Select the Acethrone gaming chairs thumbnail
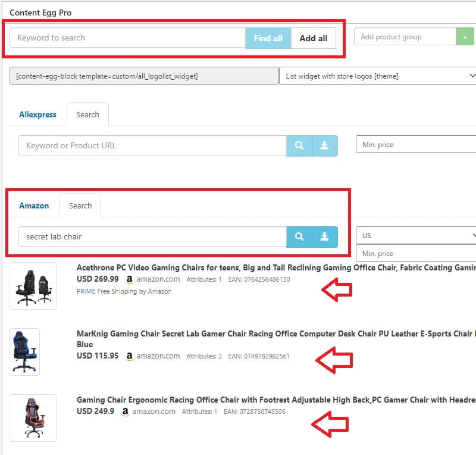Image resolution: width=476 pixels, height=455 pixels. pyautogui.click(x=33, y=286)
